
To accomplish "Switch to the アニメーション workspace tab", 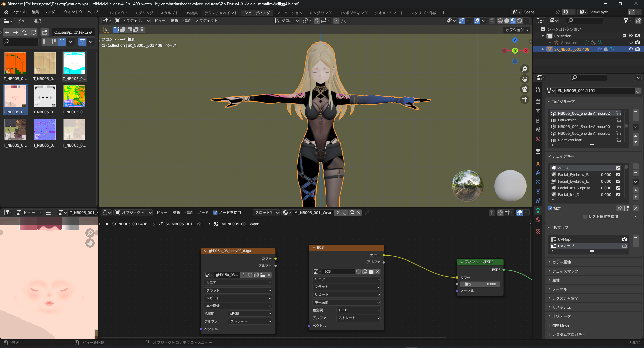I will tap(290, 13).
